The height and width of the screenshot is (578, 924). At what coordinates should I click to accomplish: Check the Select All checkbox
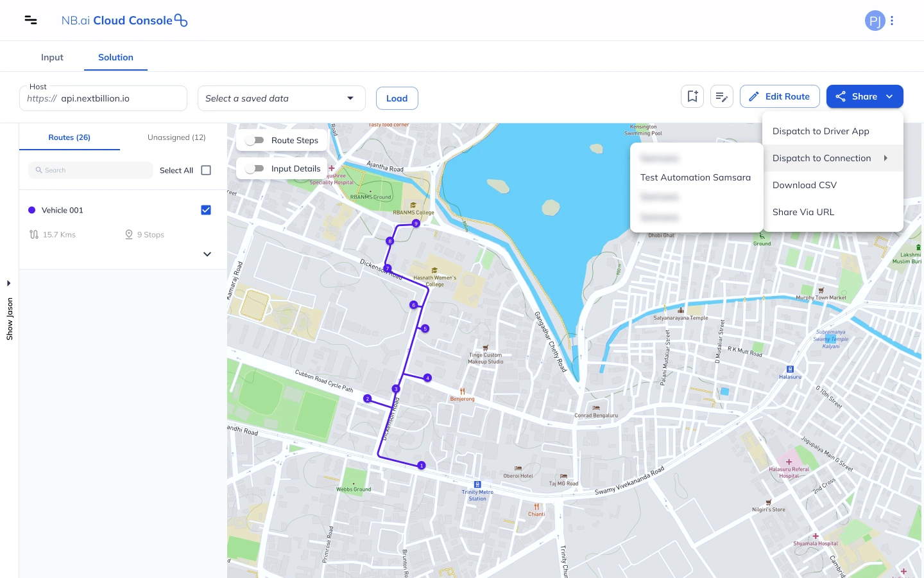click(206, 170)
